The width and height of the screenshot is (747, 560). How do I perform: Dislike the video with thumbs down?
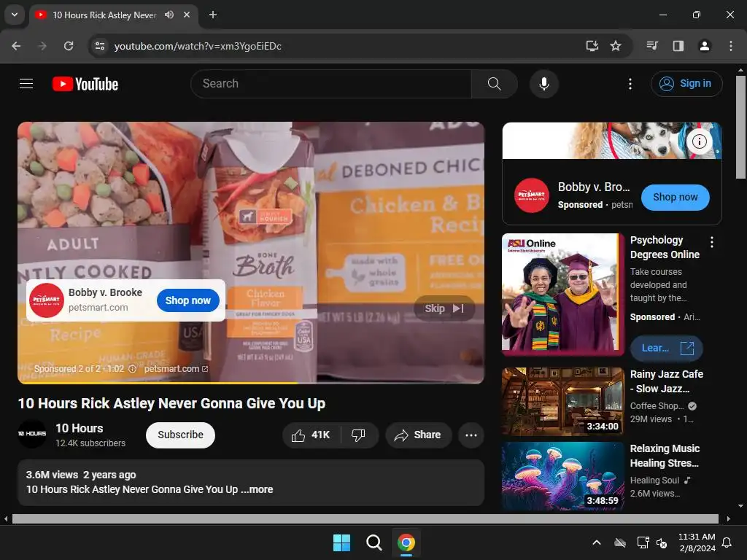click(x=358, y=435)
